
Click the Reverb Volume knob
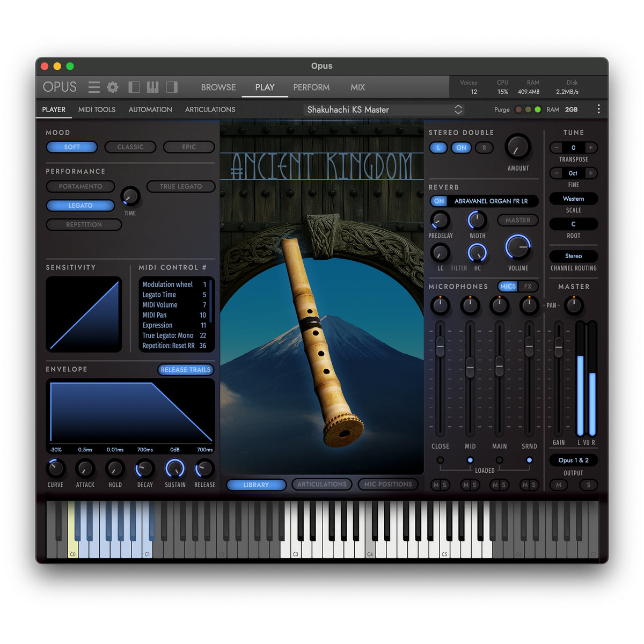point(518,247)
